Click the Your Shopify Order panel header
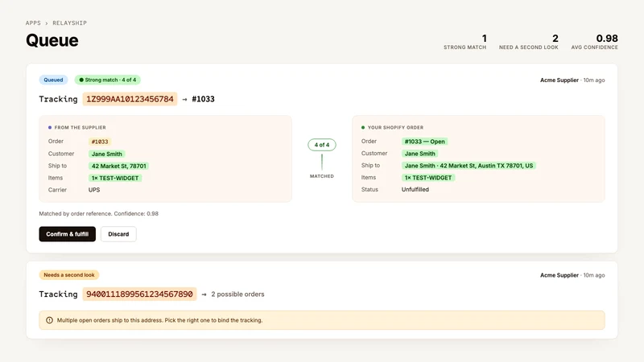Screen dimensions: 644x362 coord(392,128)
